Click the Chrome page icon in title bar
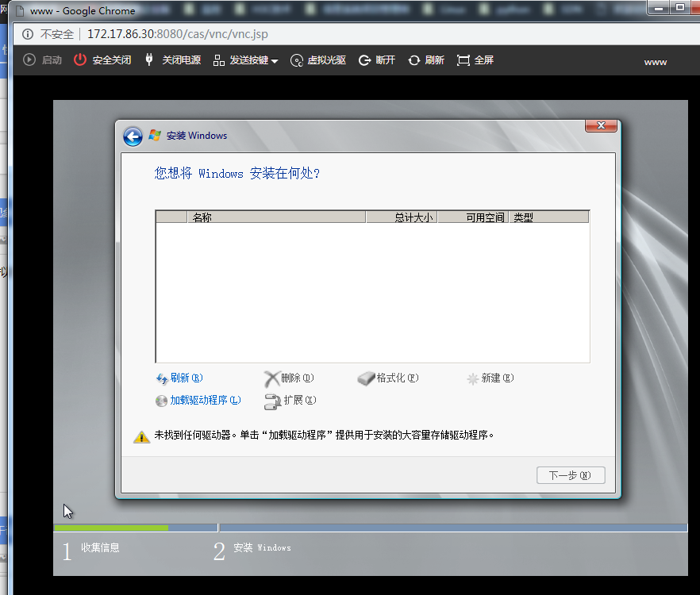The image size is (700, 595). [19, 11]
